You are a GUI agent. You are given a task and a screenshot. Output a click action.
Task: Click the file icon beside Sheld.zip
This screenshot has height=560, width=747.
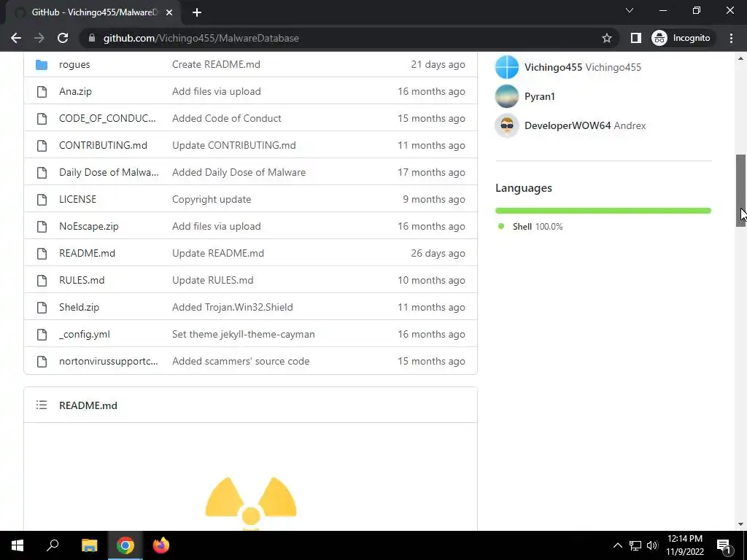tap(42, 308)
